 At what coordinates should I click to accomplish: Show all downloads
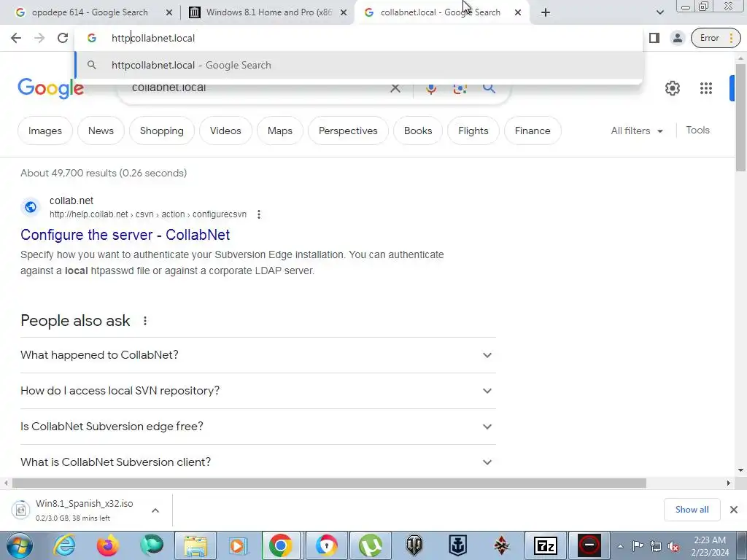pos(692,510)
